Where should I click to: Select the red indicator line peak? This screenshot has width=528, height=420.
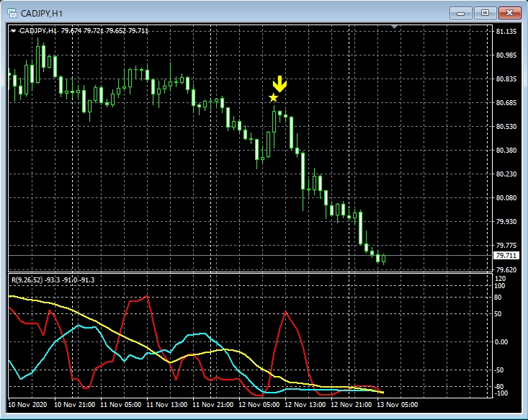coord(285,313)
